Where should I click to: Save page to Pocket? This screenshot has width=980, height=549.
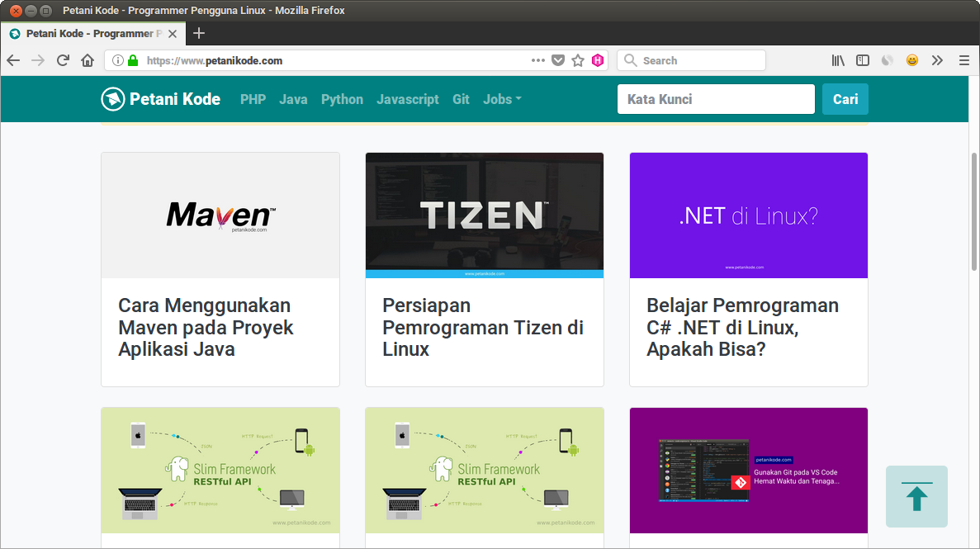pos(558,60)
